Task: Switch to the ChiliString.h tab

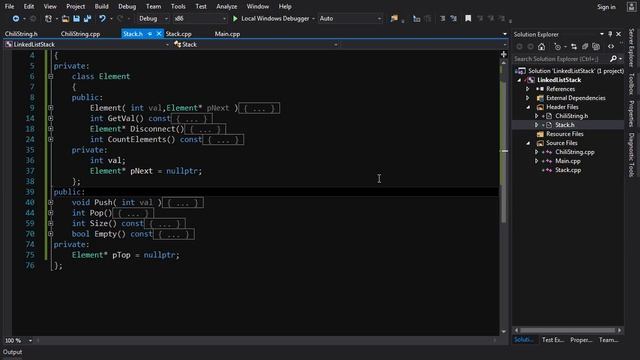Action: pos(21,34)
